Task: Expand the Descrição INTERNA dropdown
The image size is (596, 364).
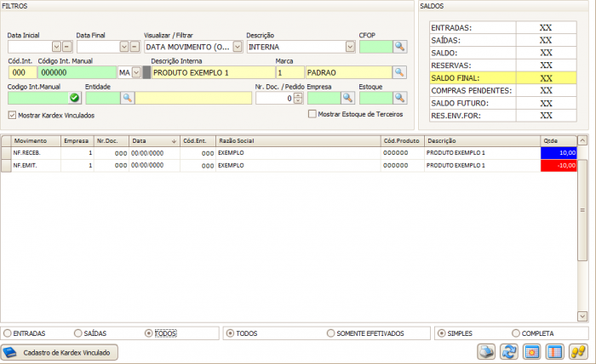Action: 350,47
